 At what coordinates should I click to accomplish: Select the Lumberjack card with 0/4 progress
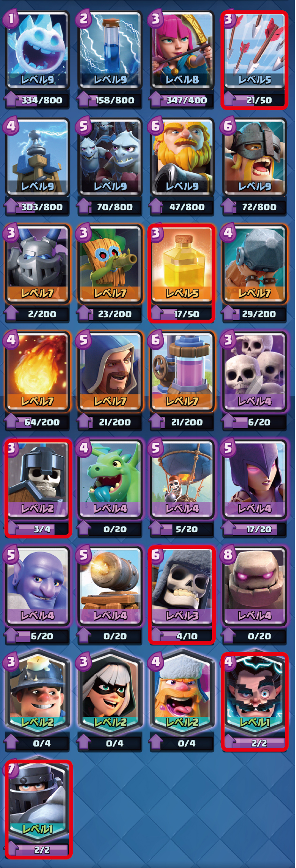pos(182,693)
